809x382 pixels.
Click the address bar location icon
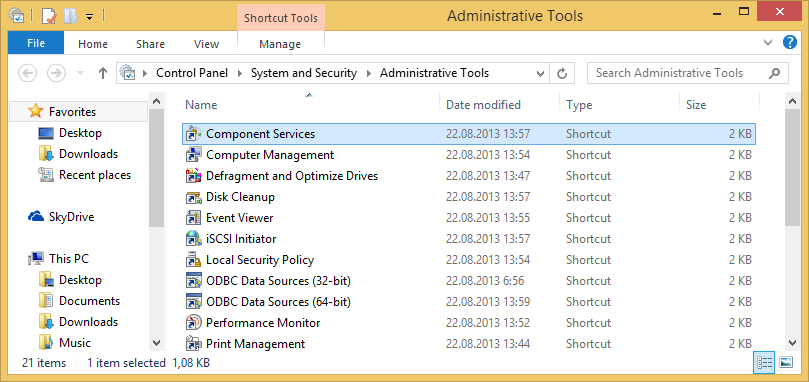(127, 73)
